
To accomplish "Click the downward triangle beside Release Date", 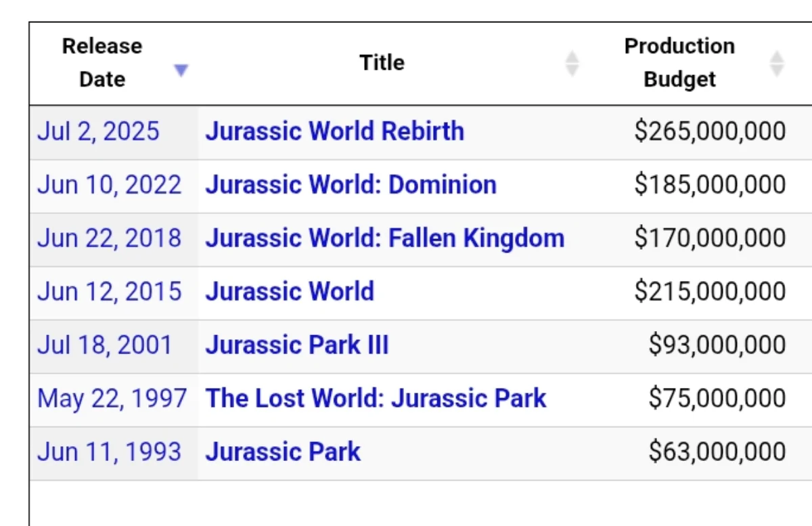I will click(x=181, y=70).
